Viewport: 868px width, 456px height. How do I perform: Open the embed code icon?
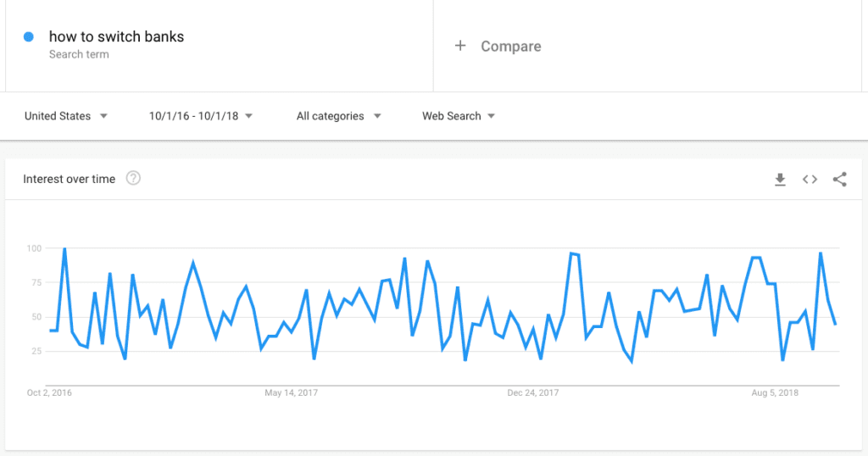click(810, 180)
